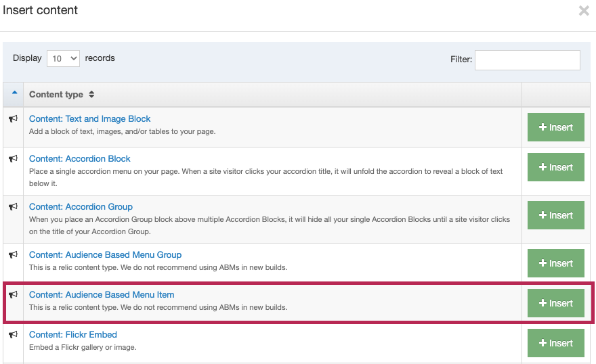Click into the Filter text field

point(527,60)
